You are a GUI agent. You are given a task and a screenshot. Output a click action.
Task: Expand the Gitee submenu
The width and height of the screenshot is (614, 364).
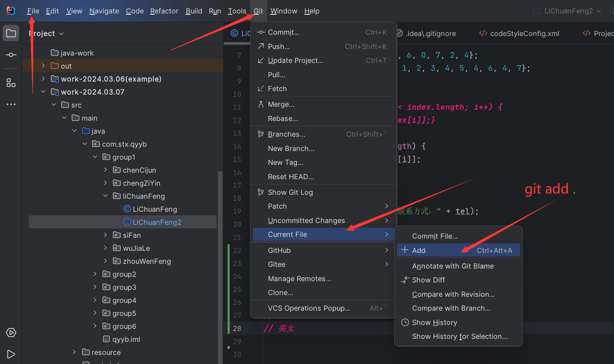324,264
